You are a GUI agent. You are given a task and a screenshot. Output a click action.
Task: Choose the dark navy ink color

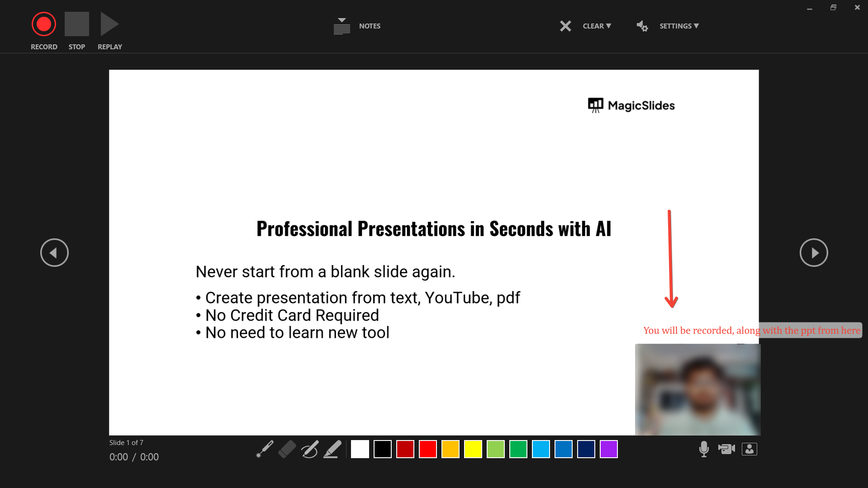(586, 449)
